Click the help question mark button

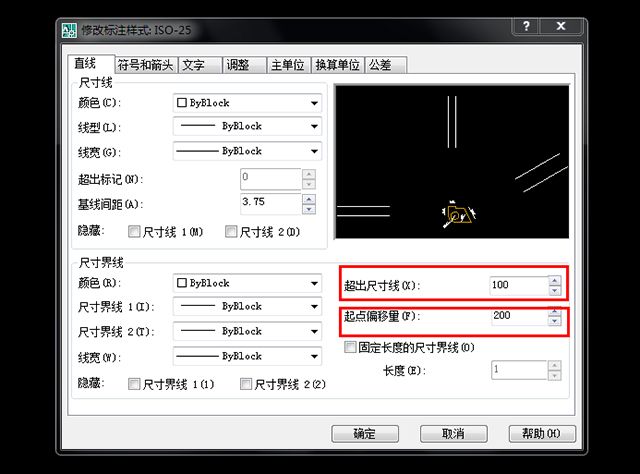[526, 26]
